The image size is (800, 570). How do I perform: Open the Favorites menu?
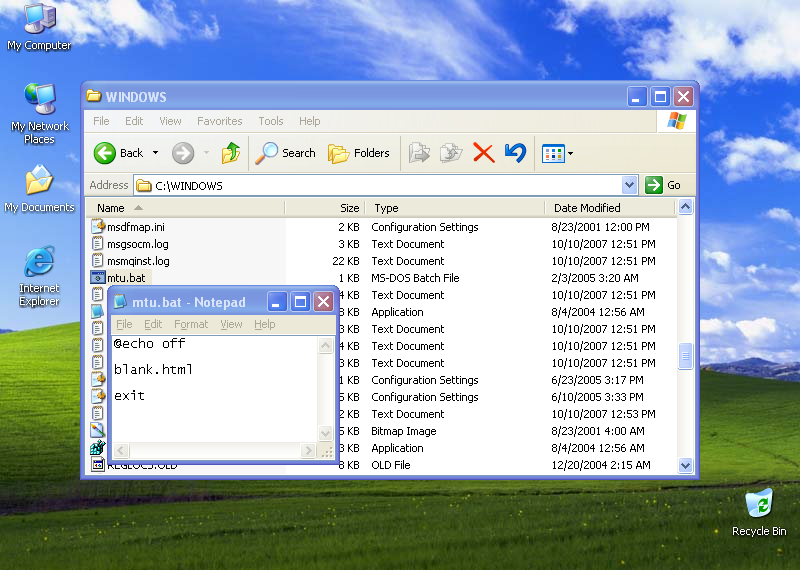219,121
